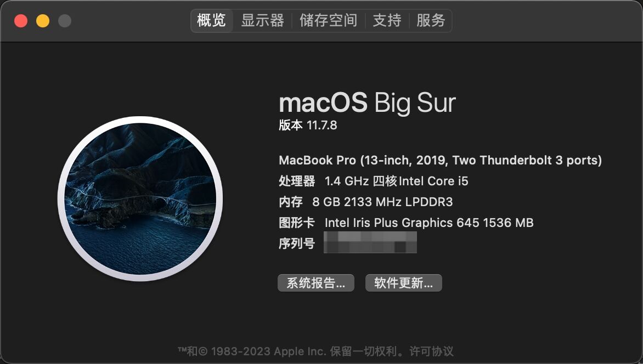Go to the 支持 tab
The width and height of the screenshot is (643, 364).
click(387, 20)
